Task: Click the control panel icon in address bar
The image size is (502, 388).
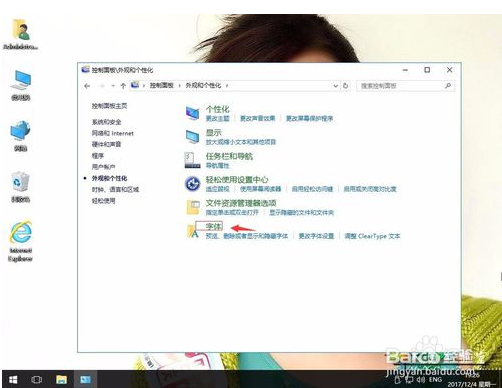Action: point(135,85)
